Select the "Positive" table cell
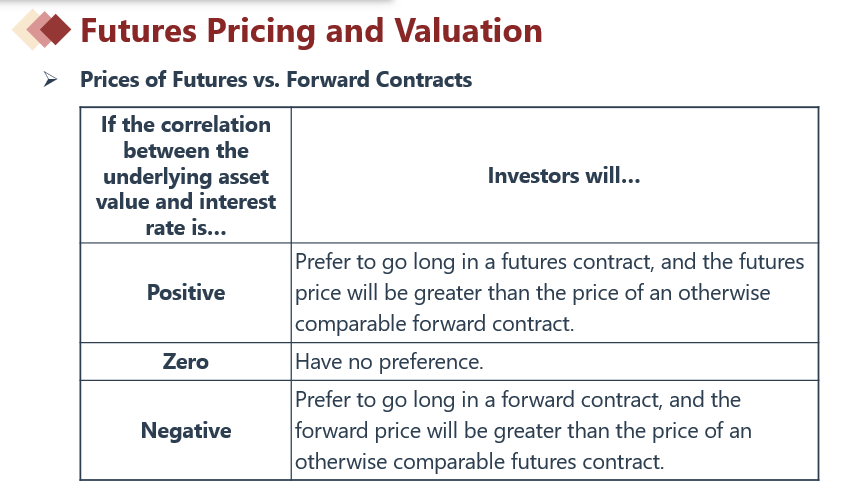Image resolution: width=848 pixels, height=501 pixels. (x=186, y=293)
